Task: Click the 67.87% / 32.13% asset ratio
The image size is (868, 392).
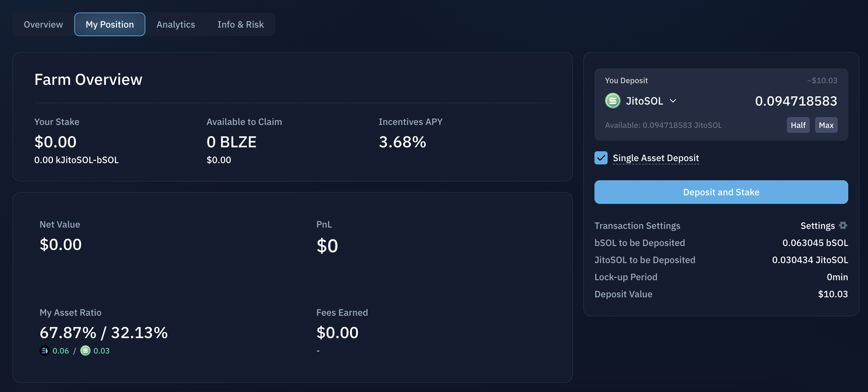Action: [104, 332]
